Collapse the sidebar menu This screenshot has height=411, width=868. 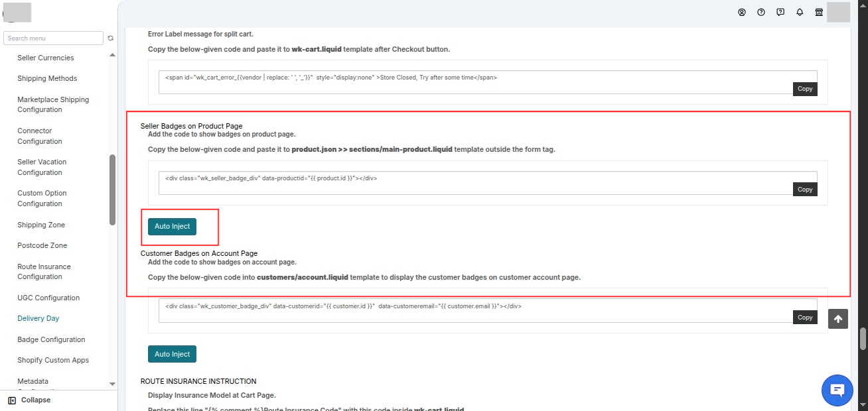(29, 400)
